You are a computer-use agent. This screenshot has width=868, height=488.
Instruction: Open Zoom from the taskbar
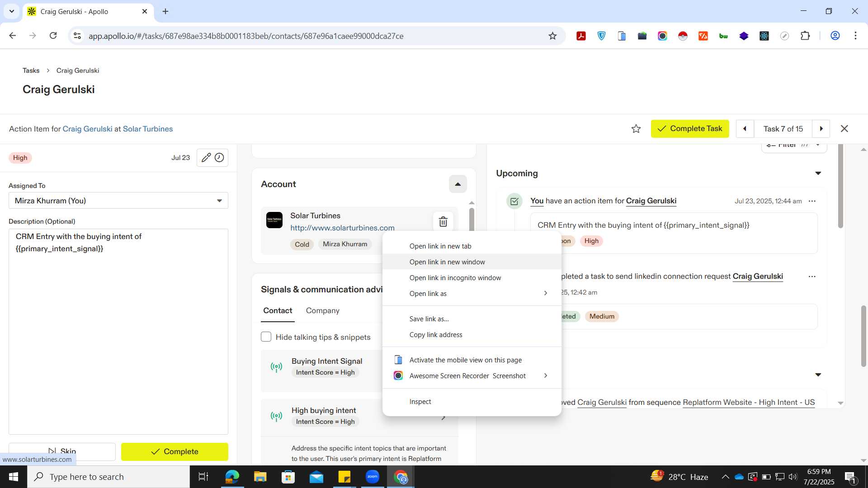pyautogui.click(x=373, y=477)
